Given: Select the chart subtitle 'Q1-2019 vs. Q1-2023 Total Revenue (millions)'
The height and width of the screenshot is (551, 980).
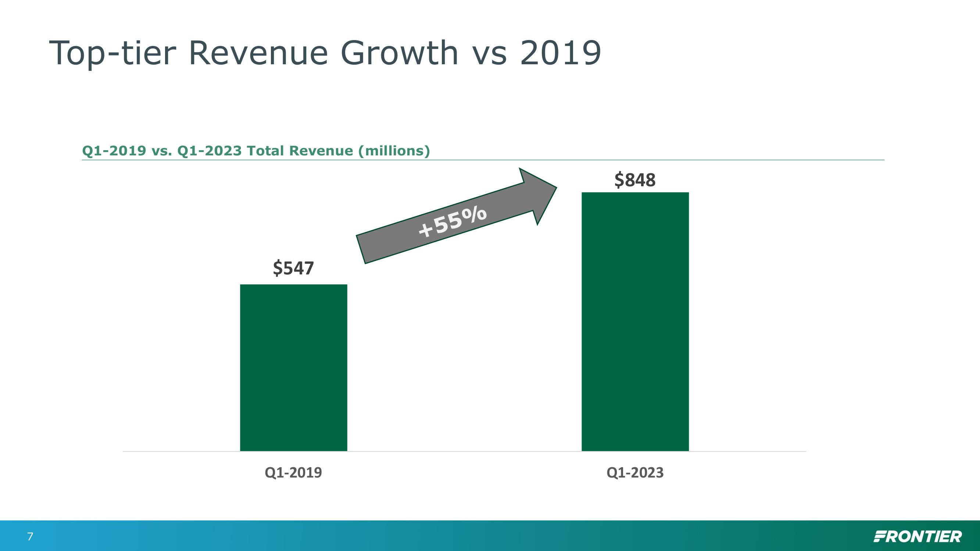Looking at the screenshot, I should click(256, 151).
